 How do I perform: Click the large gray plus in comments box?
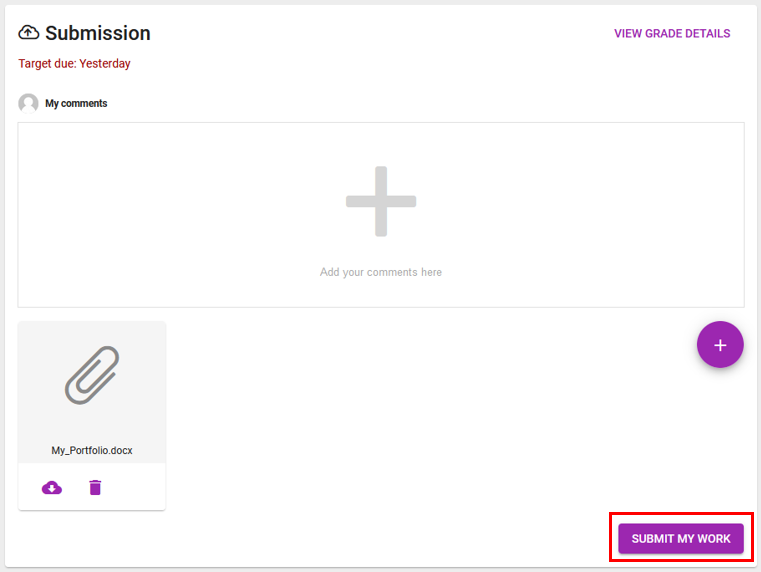tap(381, 201)
